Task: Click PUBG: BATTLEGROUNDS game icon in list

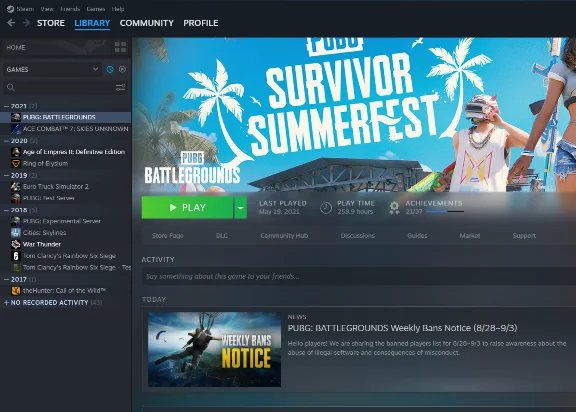Action: (16, 117)
